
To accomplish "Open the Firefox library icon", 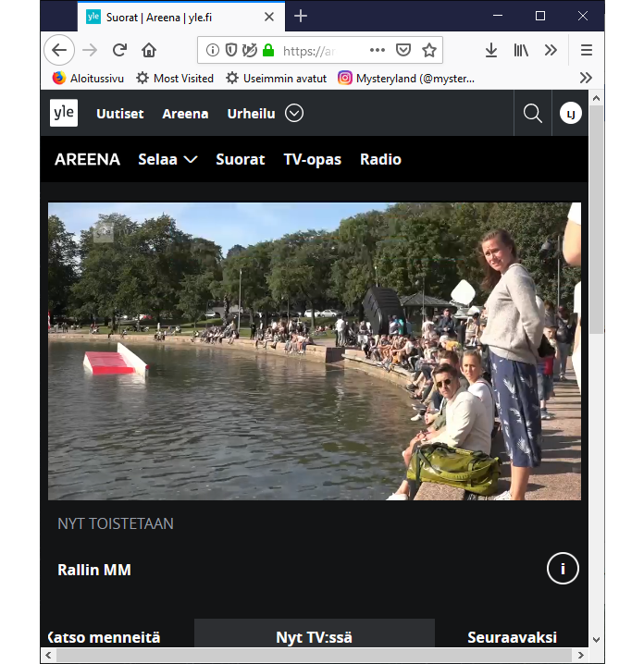I will pos(522,50).
